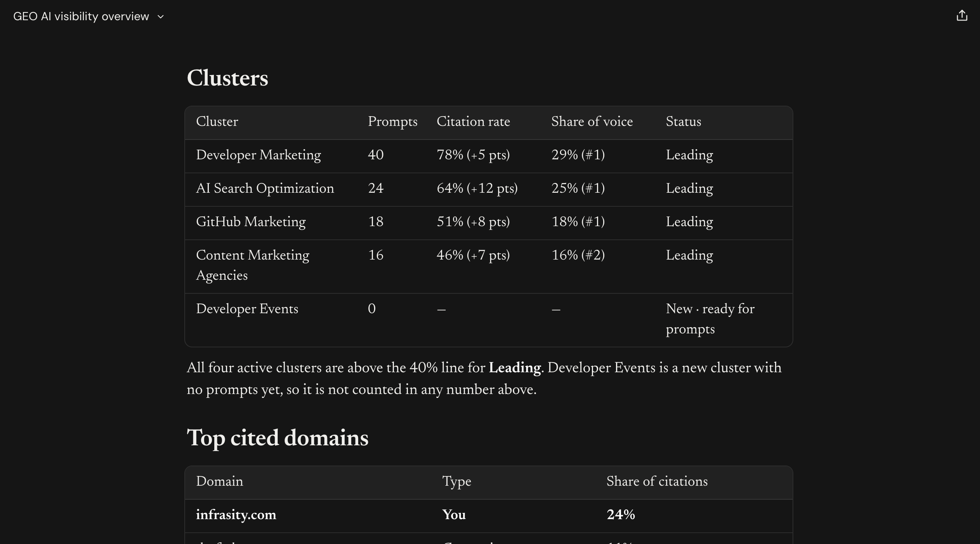Click the '25% (#1)' share of voice
The height and width of the screenshot is (544, 980).
point(578,188)
